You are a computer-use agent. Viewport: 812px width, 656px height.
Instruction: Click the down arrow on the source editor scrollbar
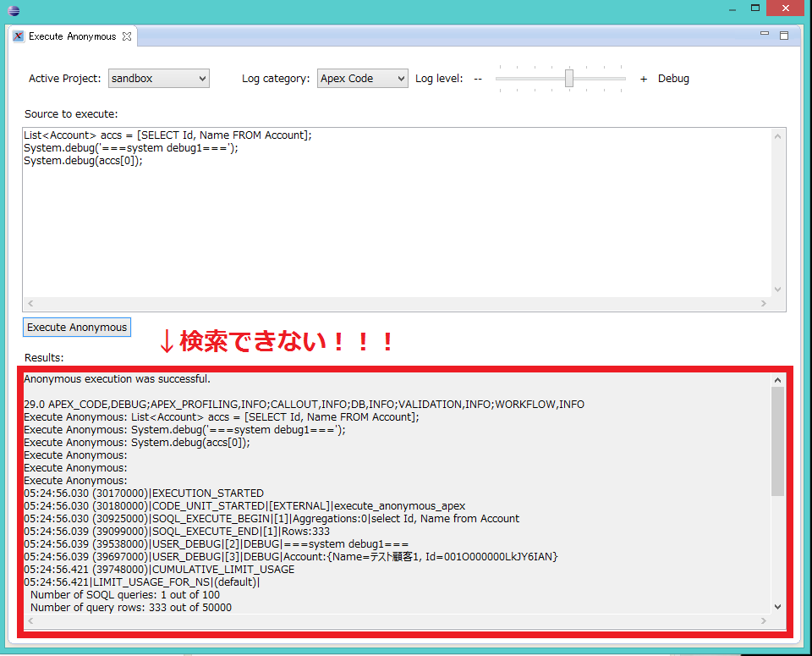778,289
